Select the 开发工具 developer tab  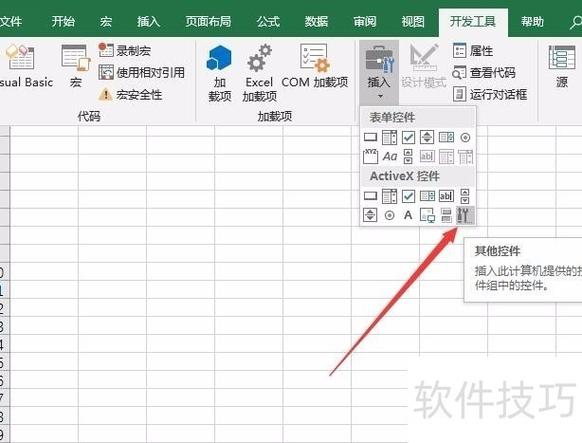[473, 22]
